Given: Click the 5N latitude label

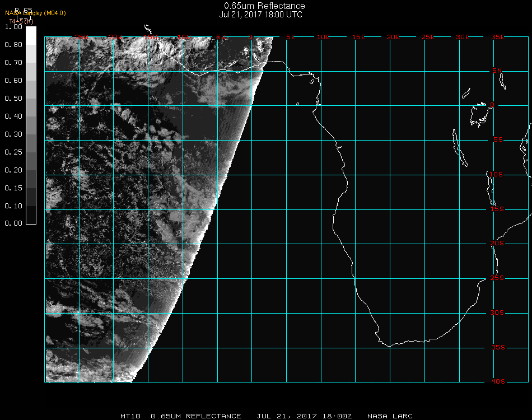Looking at the screenshot, I should (x=497, y=71).
